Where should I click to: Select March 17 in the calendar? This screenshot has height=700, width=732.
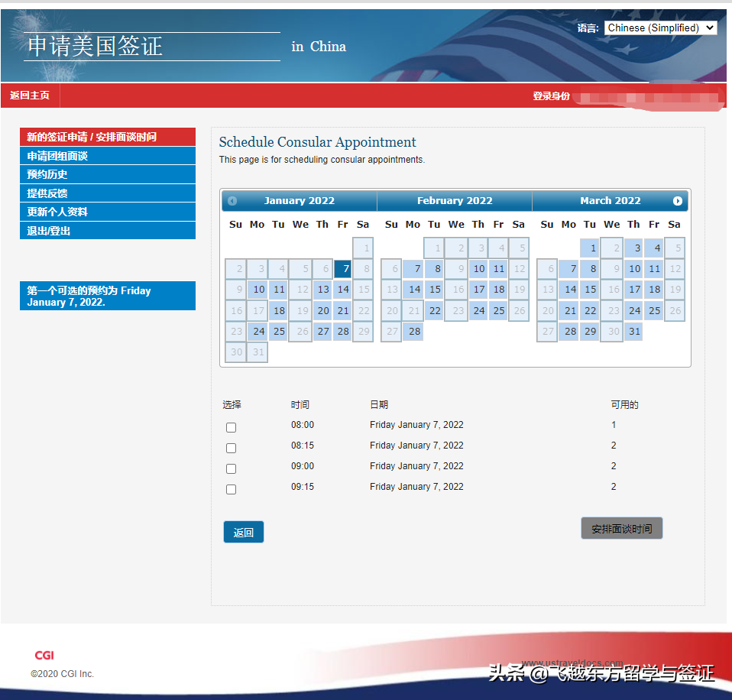pyautogui.click(x=634, y=290)
